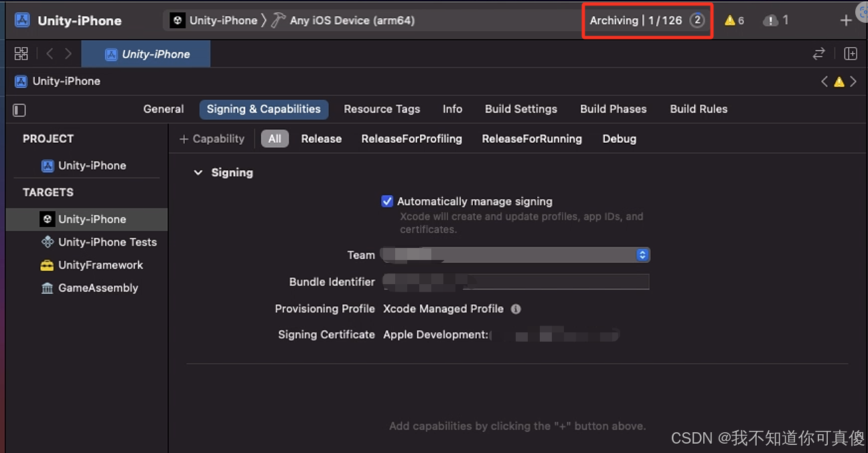Screen dimensions: 868x453
Task: Click the Unity-iPhone Tests target icon
Action: [47, 242]
